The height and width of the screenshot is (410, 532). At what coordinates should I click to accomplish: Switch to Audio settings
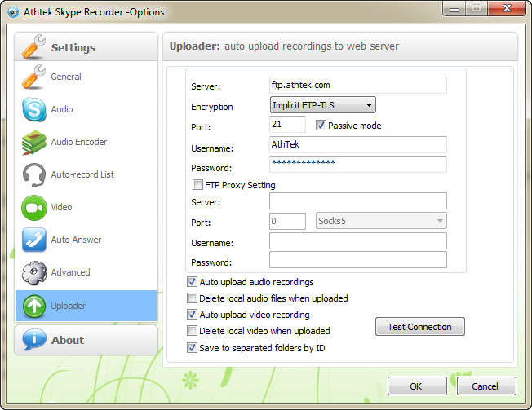pyautogui.click(x=86, y=109)
